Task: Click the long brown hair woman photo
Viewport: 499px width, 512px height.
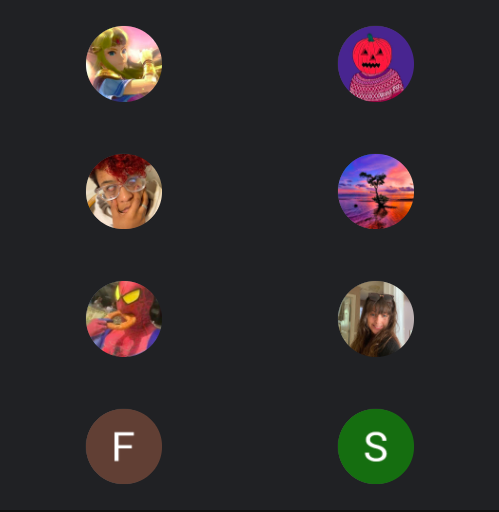Action: tap(376, 319)
